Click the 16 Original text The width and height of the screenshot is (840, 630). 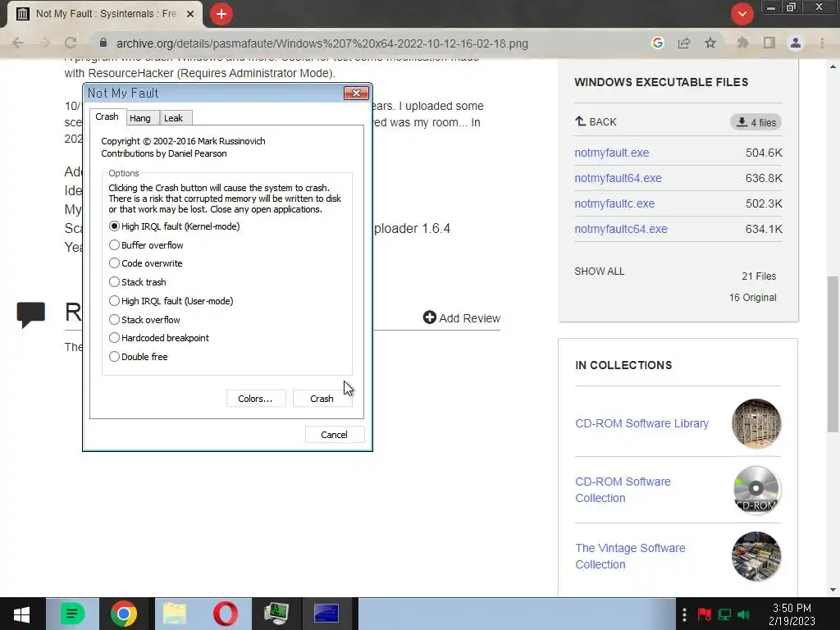753,297
